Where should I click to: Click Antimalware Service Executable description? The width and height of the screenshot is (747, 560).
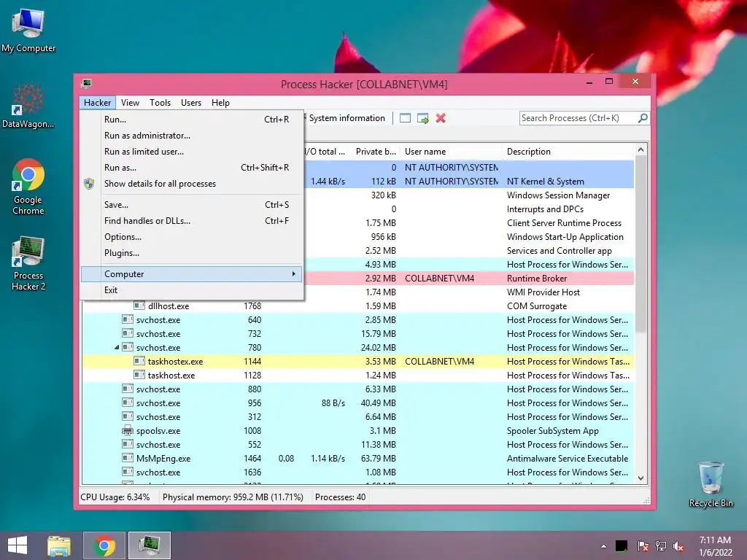568,459
